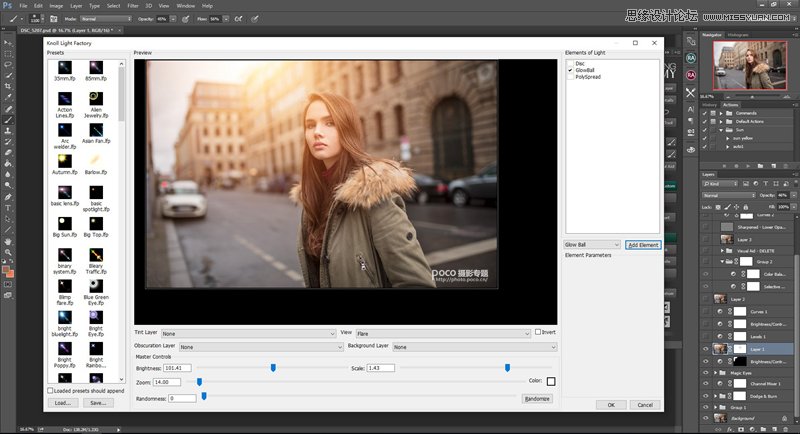800x434 pixels.
Task: Uncheck the GlowBall element
Action: pyautogui.click(x=570, y=70)
